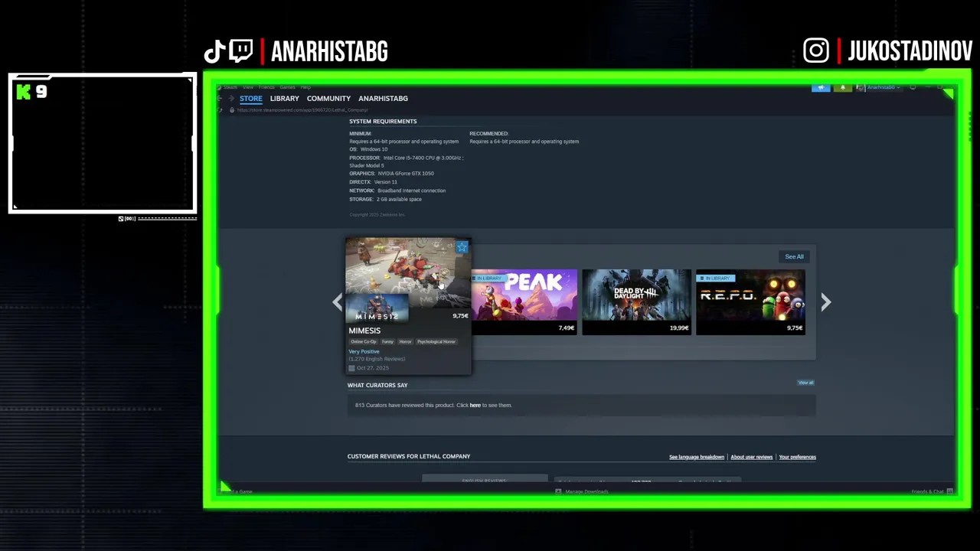Viewport: 980px width, 551px height.
Task: Click the Oct 27, 2025 release date
Action: pos(372,368)
